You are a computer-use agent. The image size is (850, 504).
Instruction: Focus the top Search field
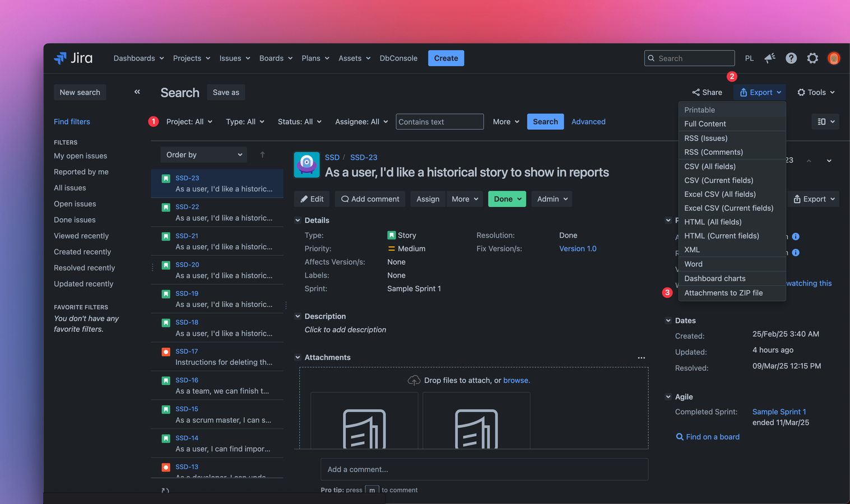click(689, 58)
